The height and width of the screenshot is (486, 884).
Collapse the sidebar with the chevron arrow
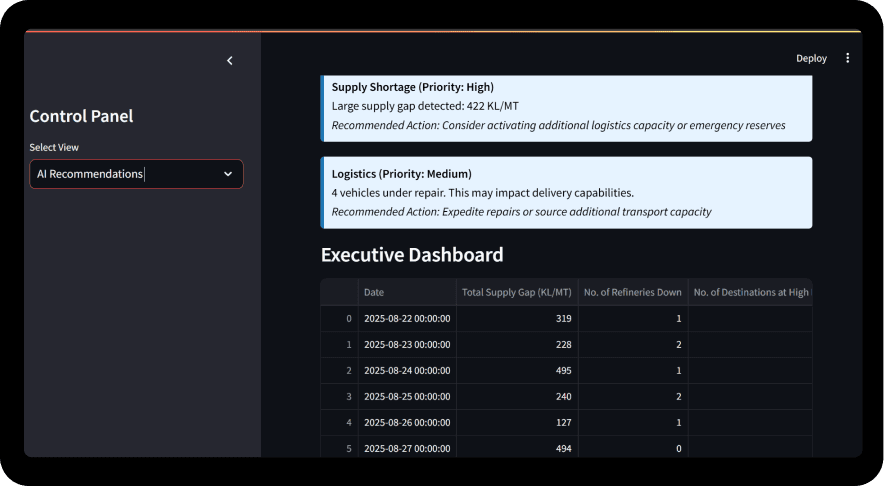pyautogui.click(x=229, y=61)
